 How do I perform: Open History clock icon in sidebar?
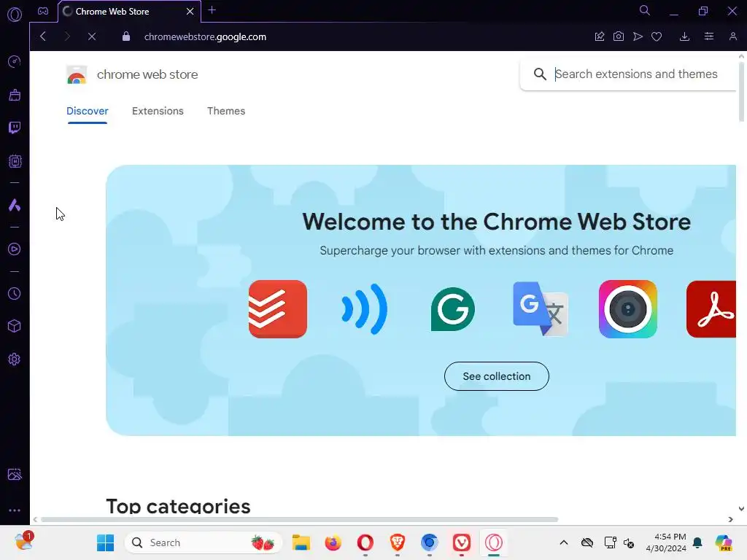[15, 293]
